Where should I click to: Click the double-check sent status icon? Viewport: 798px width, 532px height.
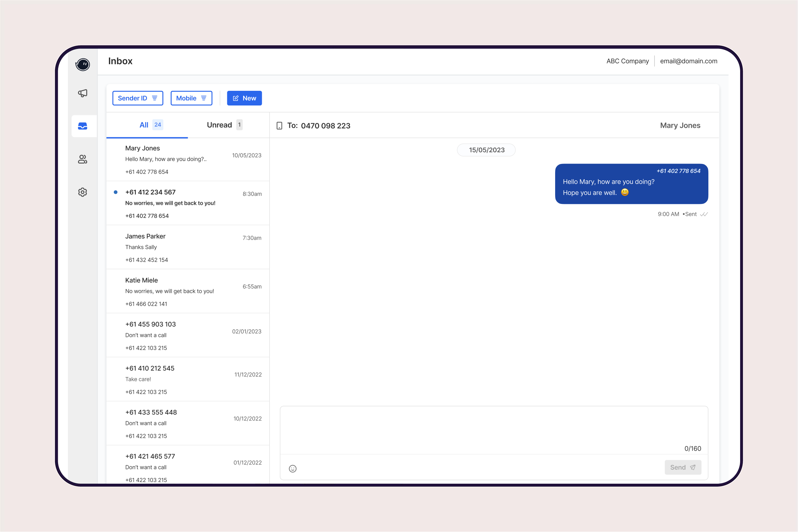pyautogui.click(x=703, y=214)
